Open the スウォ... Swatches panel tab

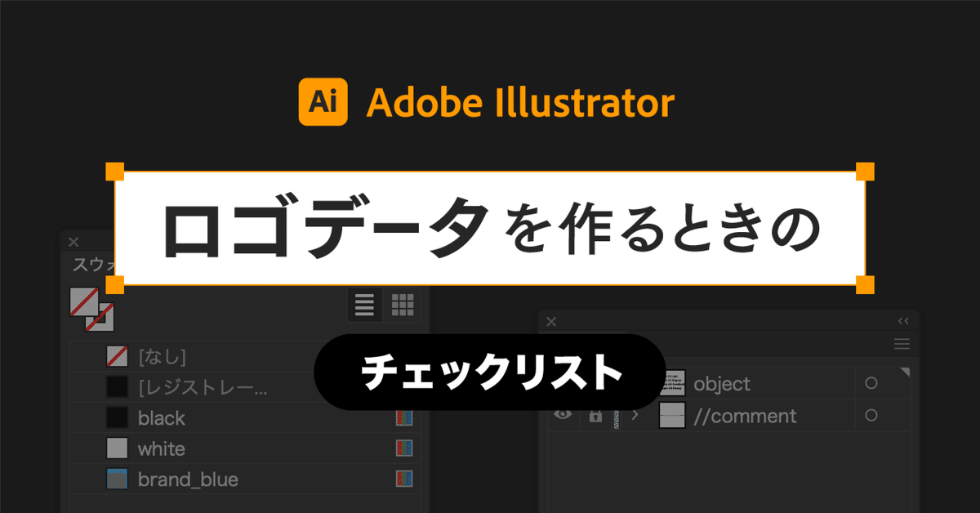coord(93,265)
